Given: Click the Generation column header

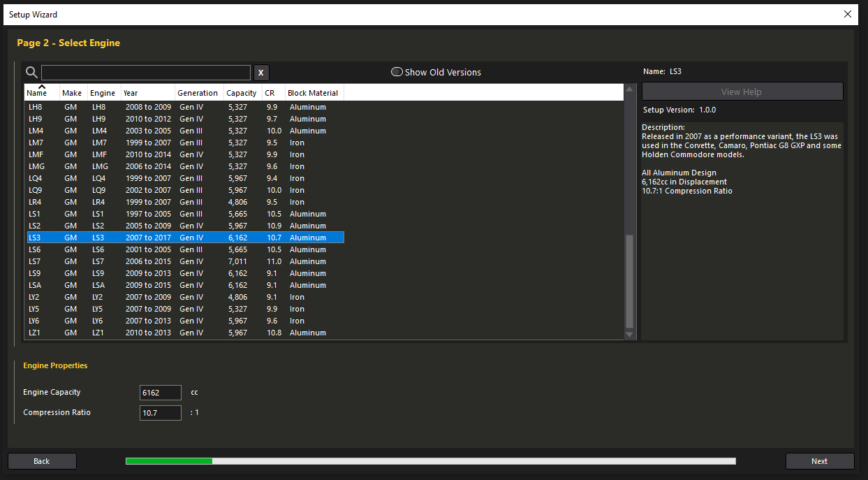Looking at the screenshot, I should tap(198, 93).
